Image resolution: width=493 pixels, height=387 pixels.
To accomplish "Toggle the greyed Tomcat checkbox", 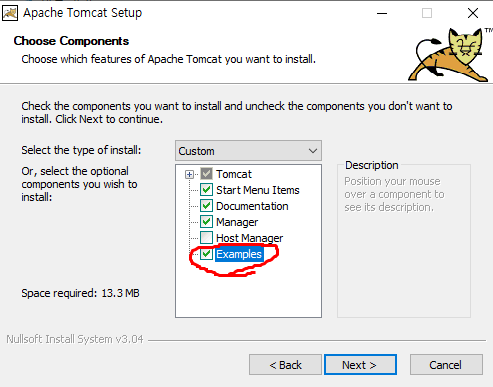I will click(x=206, y=174).
